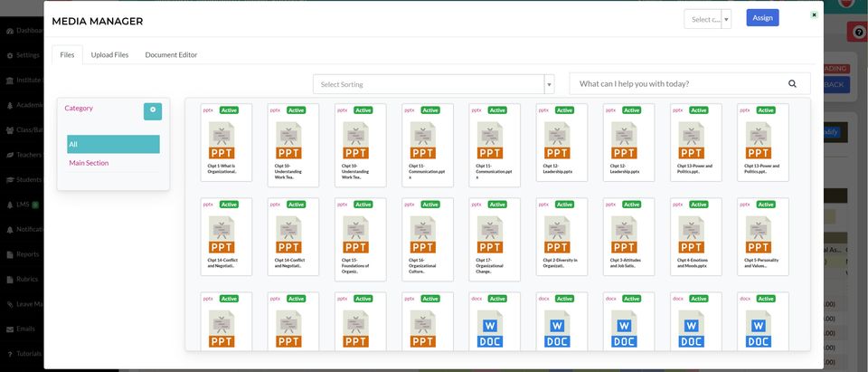Click the file name 'Chpt 5-Personality and Values..'

pos(759,262)
